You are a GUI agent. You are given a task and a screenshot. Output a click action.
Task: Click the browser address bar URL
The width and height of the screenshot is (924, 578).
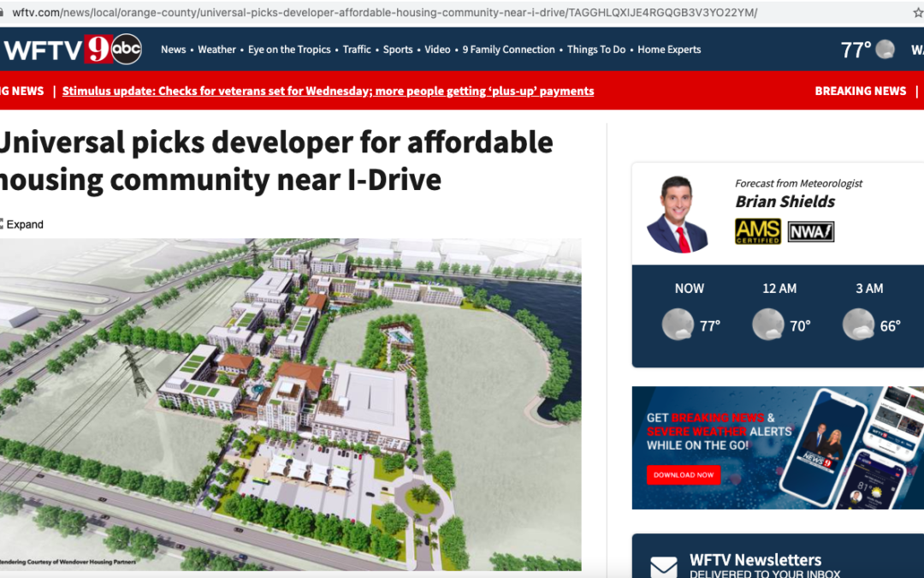coord(384,12)
